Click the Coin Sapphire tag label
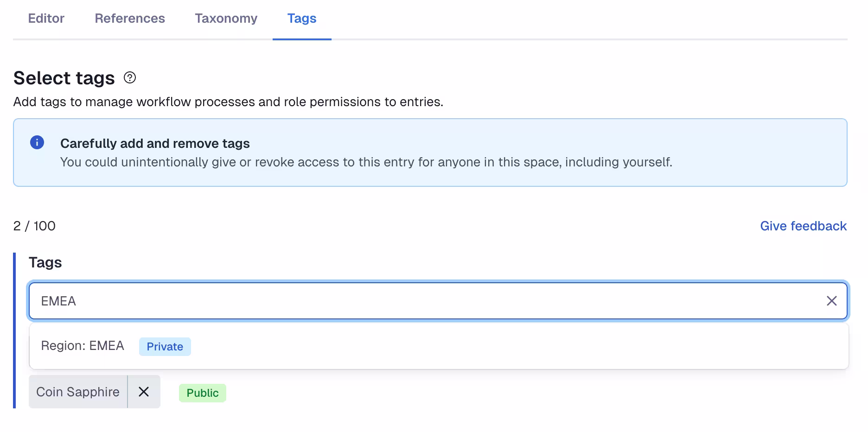868x432 pixels. coord(78,392)
